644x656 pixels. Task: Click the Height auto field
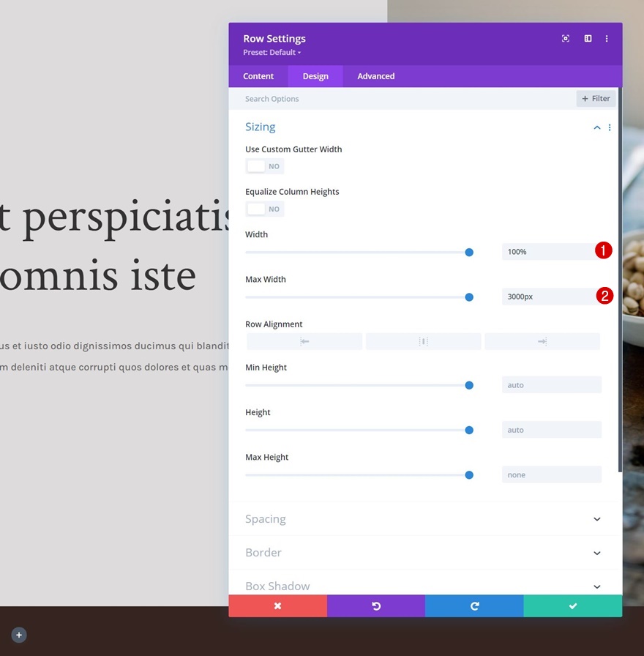pyautogui.click(x=552, y=430)
